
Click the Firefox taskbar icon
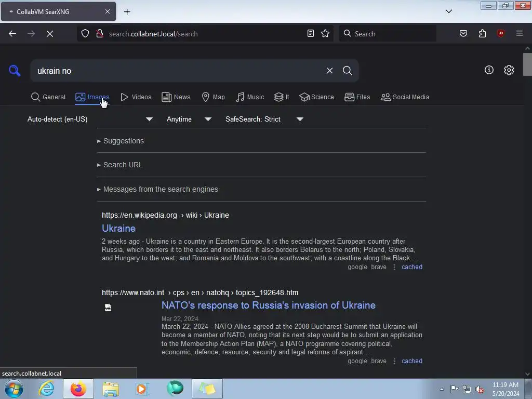click(78, 389)
